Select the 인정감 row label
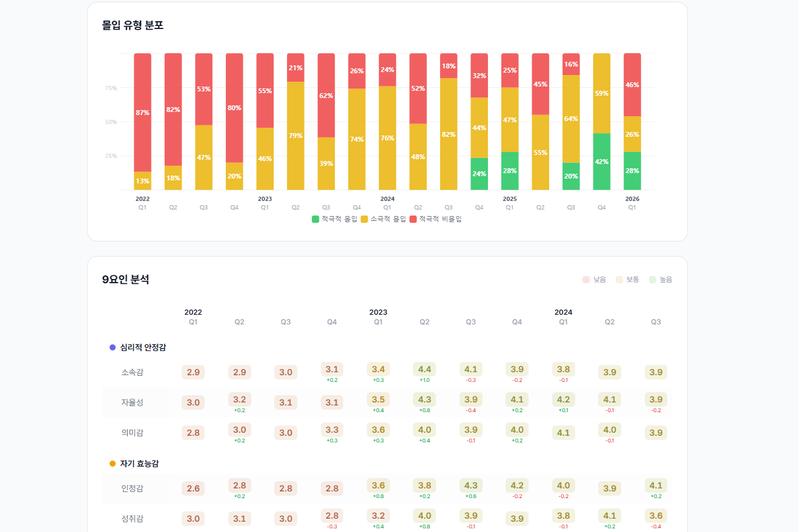The image size is (798, 532). click(x=132, y=488)
